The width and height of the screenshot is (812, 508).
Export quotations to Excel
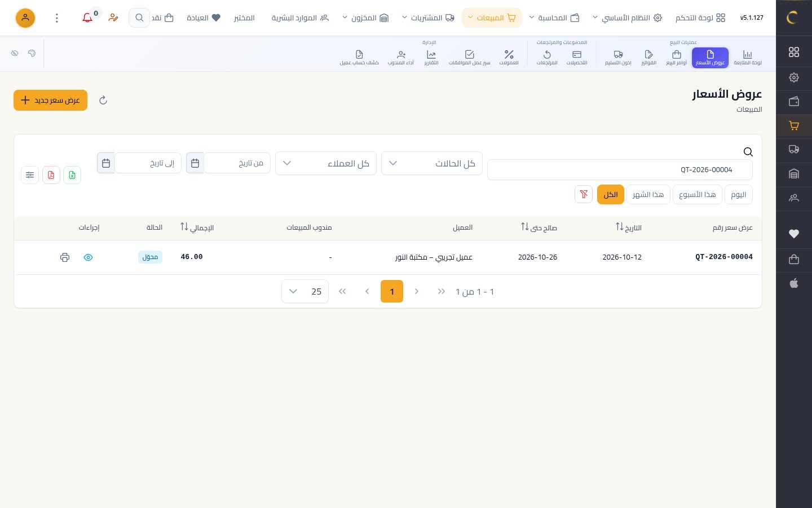pyautogui.click(x=72, y=175)
